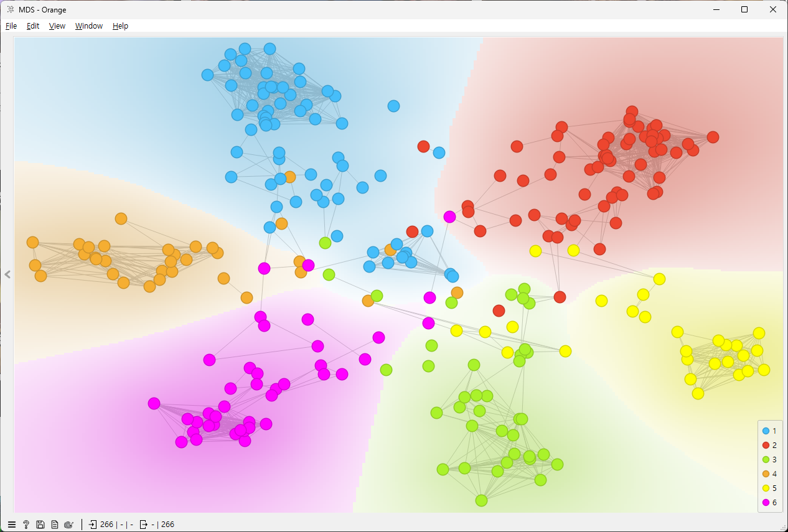
Task: Click the help question mark icon
Action: point(26,525)
